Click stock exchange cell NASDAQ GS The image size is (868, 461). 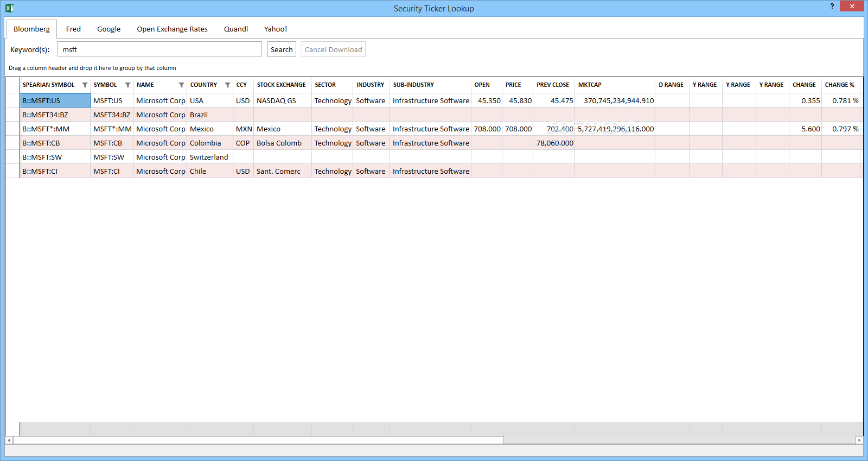pyautogui.click(x=283, y=100)
